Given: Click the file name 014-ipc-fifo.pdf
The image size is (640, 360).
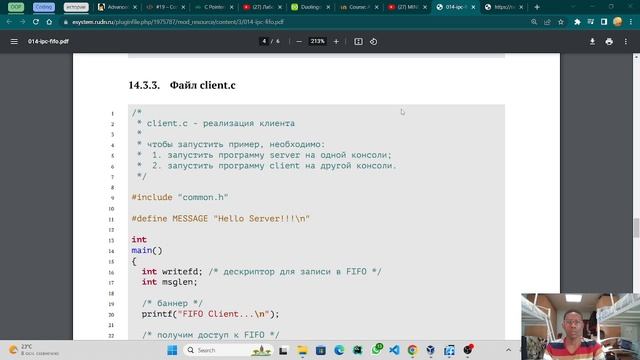Looking at the screenshot, I should click(x=48, y=41).
